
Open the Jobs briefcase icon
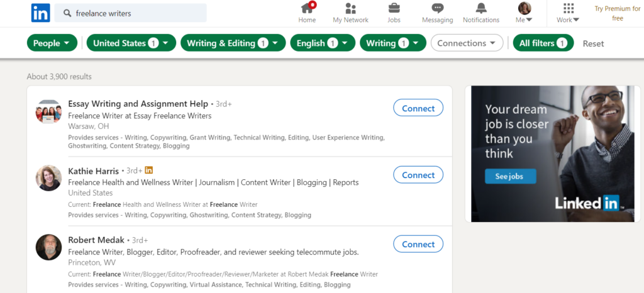(x=394, y=9)
